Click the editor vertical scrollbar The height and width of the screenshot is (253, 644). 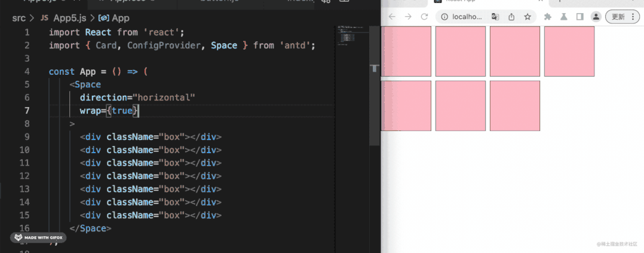point(374,85)
